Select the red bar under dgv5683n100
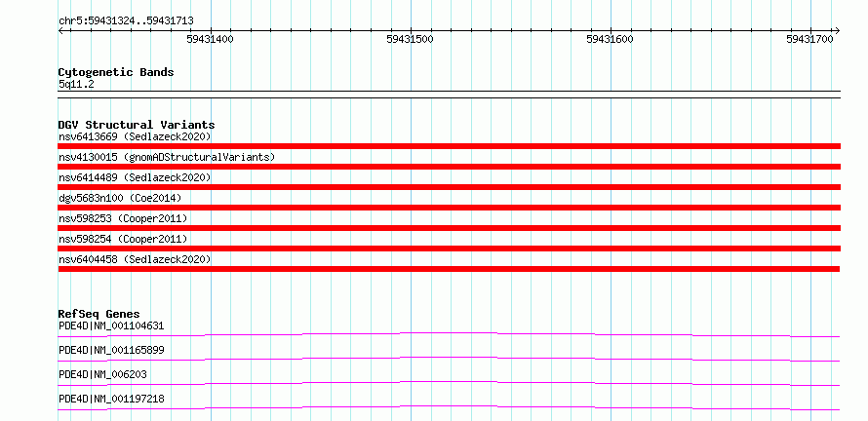The width and height of the screenshot is (868, 421). point(449,208)
